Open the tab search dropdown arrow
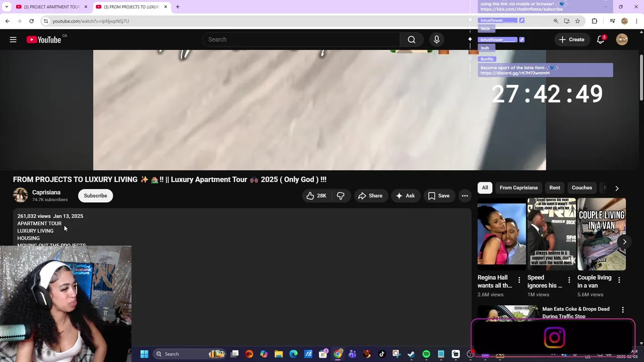 pos(6,7)
